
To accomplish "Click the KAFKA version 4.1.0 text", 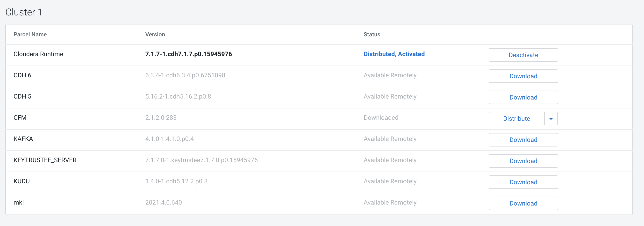I will coord(170,139).
